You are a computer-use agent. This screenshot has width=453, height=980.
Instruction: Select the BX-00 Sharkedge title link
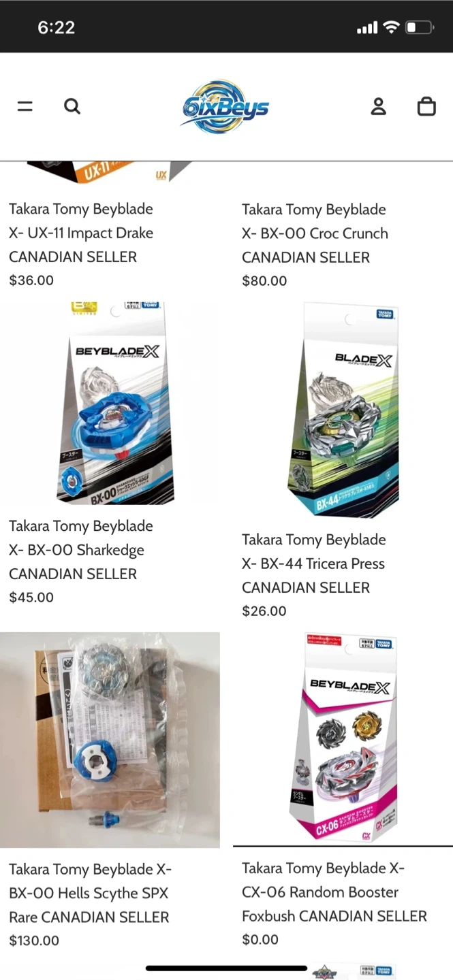coord(81,550)
